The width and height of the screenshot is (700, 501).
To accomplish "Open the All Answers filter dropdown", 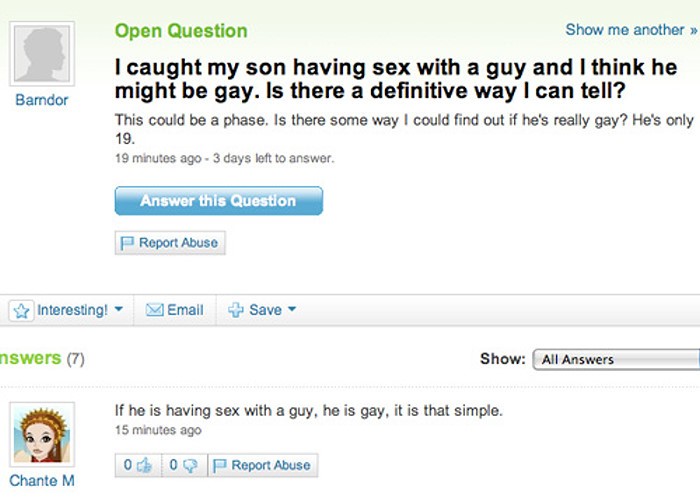I will tap(616, 359).
